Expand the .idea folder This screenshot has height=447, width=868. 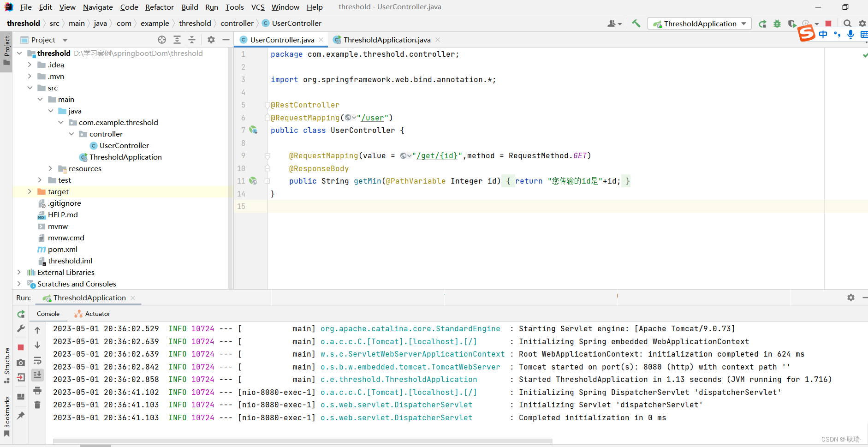[x=30, y=65]
